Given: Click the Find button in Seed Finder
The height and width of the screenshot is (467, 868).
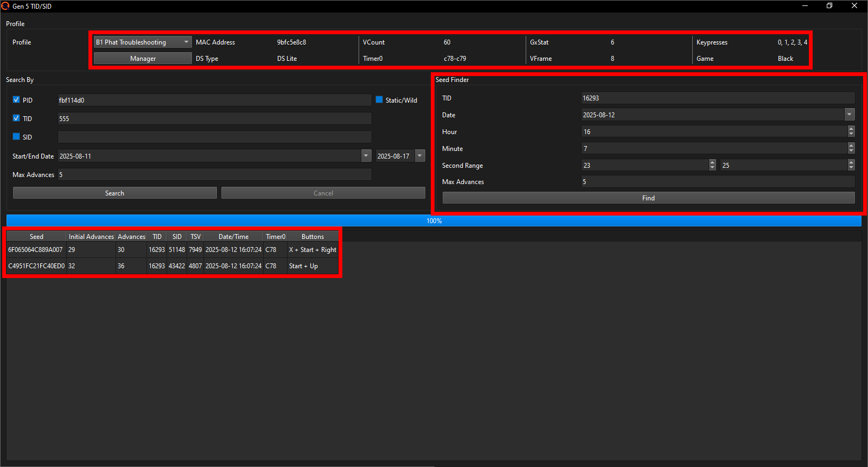Looking at the screenshot, I should (648, 198).
